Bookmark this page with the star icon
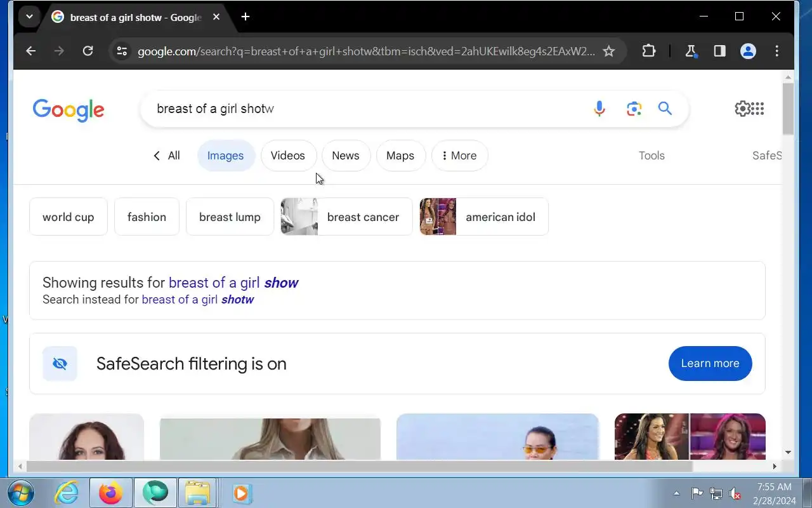Viewport: 812px width, 508px height. pos(609,51)
